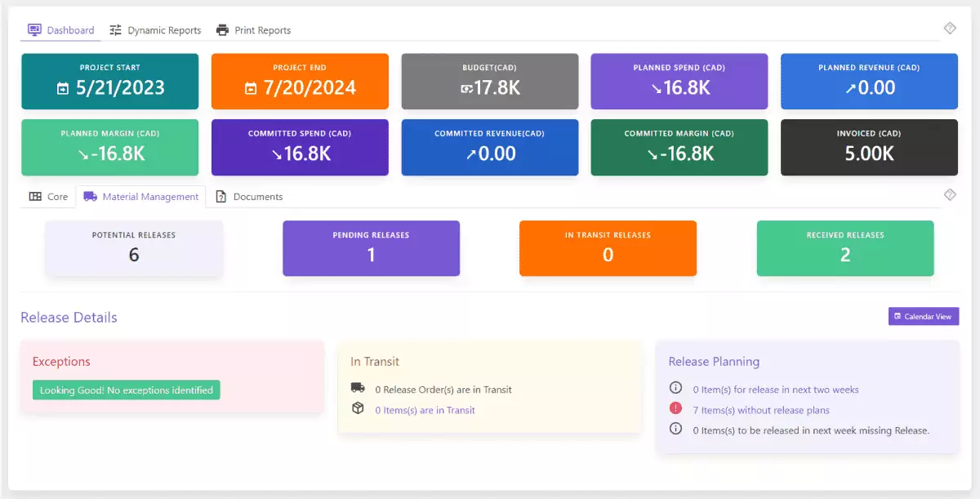The image size is (980, 499).
Task: Click items to be released missing Release text
Action: (x=811, y=430)
